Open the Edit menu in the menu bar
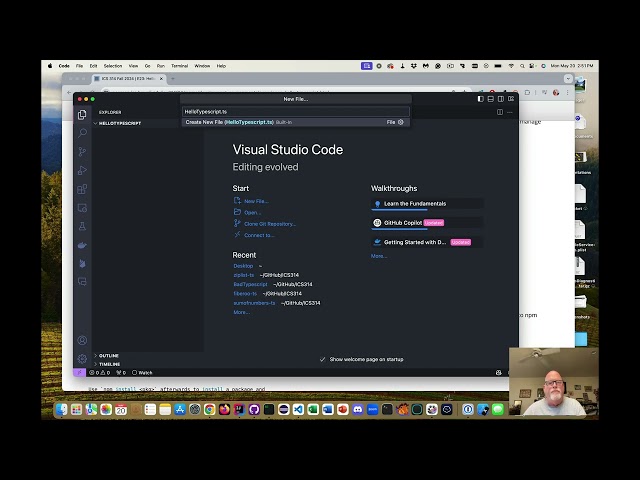Image resolution: width=640 pixels, height=480 pixels. [x=93, y=66]
